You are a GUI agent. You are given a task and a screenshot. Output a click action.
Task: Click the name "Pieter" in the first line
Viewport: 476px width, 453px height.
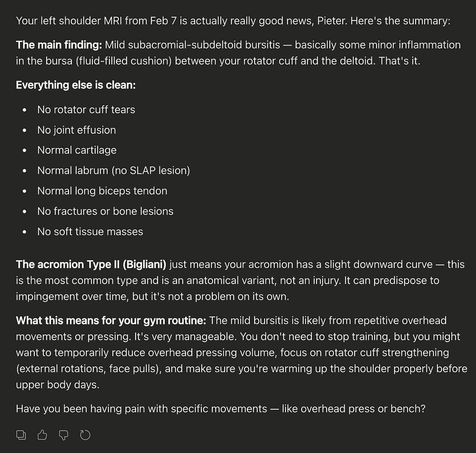379,21
